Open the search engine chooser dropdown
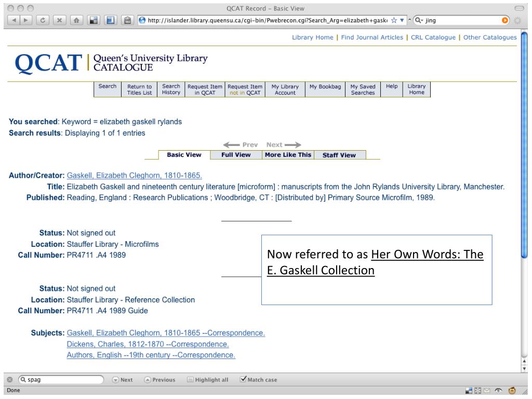Screen dimensions: 532x399 tap(419, 20)
